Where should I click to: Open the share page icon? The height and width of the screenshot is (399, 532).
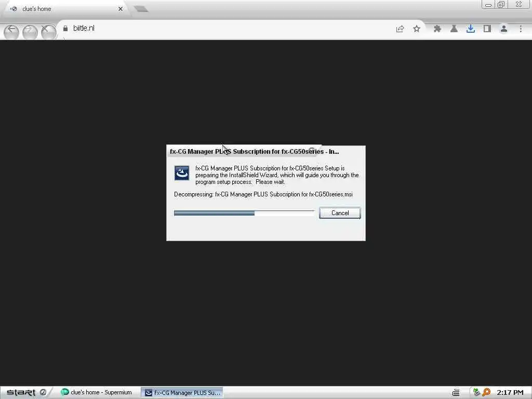pos(400,29)
